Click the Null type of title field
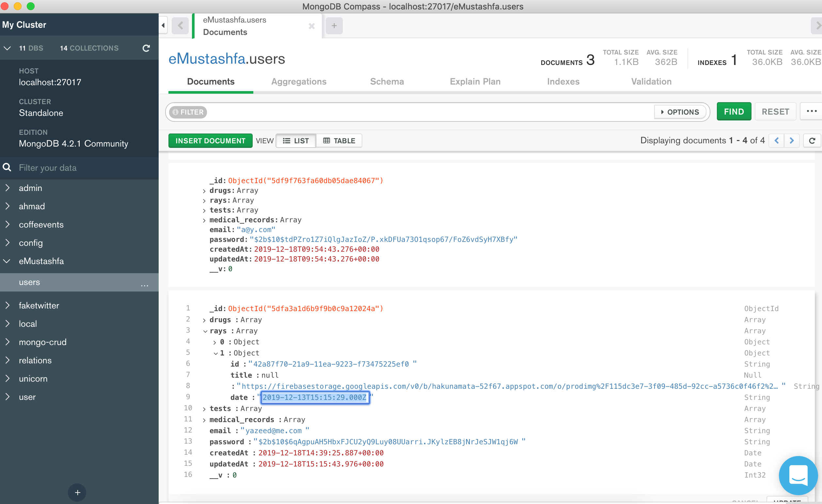Viewport: 822px width, 504px height. (752, 375)
